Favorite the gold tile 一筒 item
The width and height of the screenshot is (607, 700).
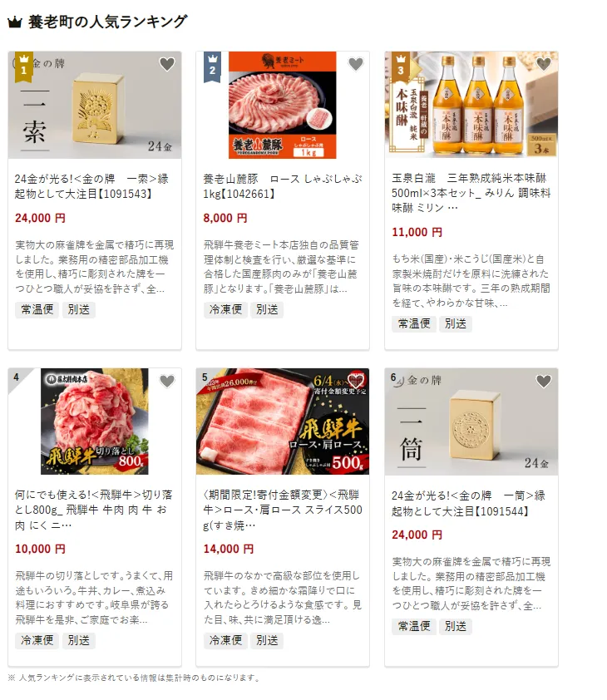click(544, 382)
